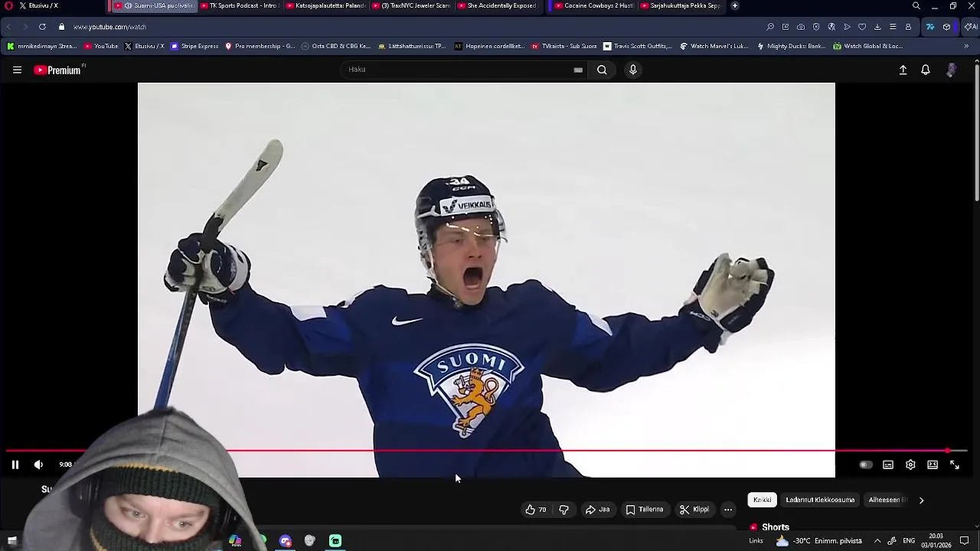
Task: Open the account avatar menu
Action: pyautogui.click(x=951, y=70)
